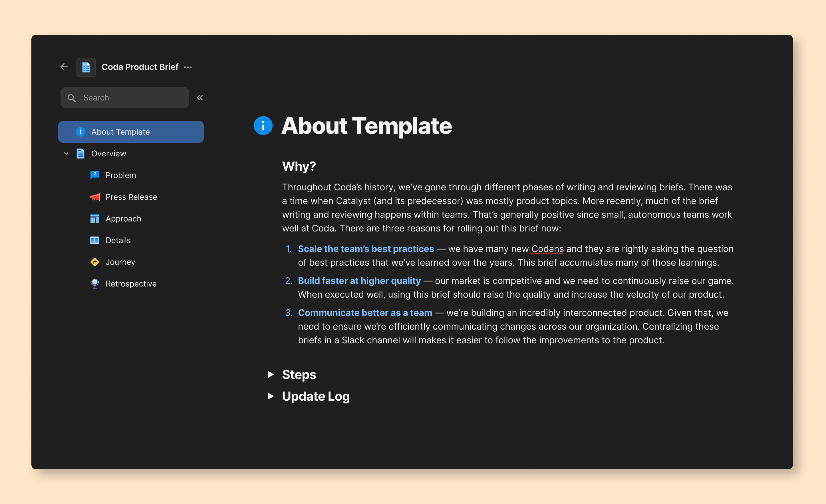Viewport: 826px width, 504px height.
Task: Click the magnifier icon in the search box
Action: [71, 98]
